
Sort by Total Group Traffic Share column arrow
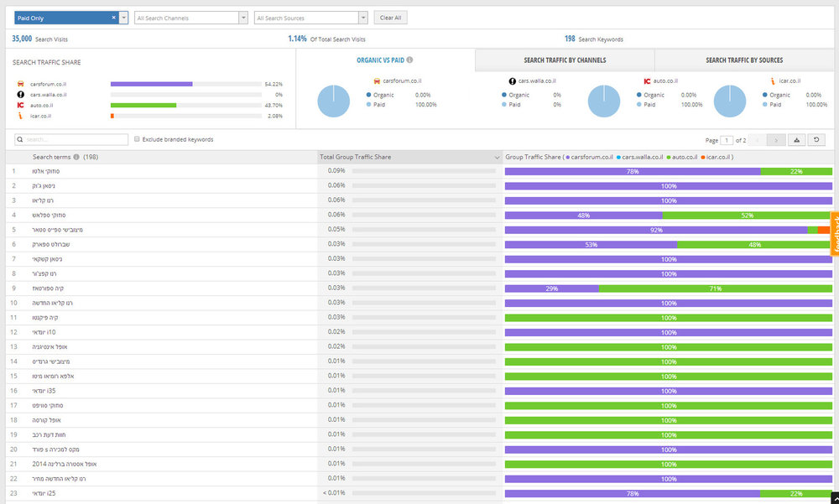pos(497,158)
